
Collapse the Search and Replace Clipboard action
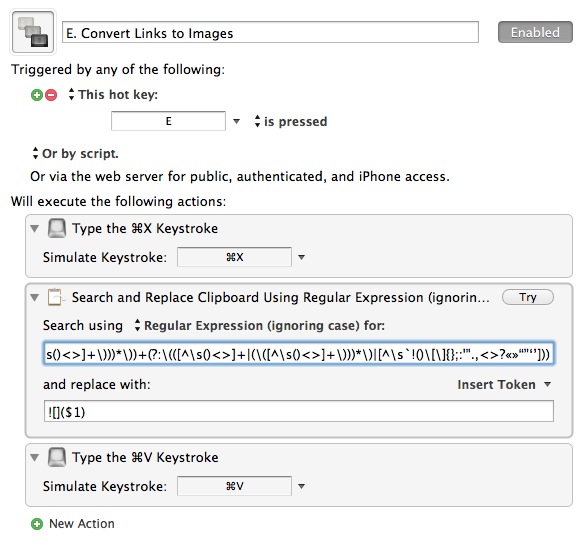[x=34, y=298]
